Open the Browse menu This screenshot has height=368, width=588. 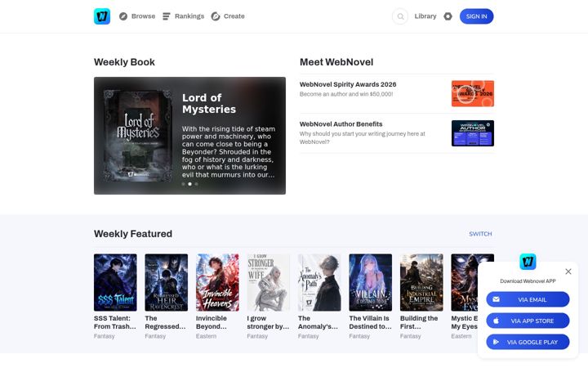click(x=137, y=16)
